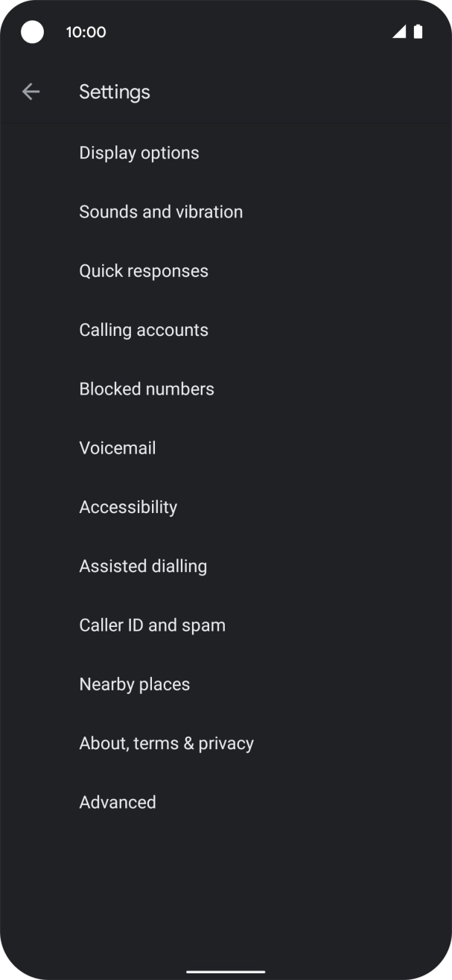View Blocked numbers
This screenshot has height=980, width=452.
(147, 388)
